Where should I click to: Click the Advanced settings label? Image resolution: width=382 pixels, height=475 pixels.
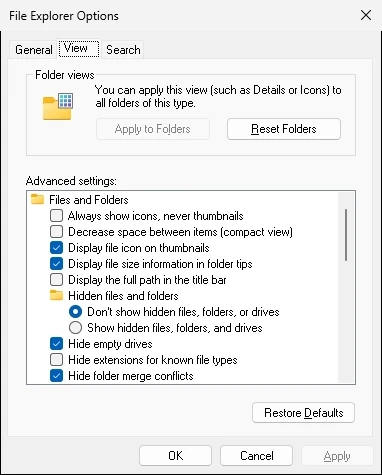[71, 181]
